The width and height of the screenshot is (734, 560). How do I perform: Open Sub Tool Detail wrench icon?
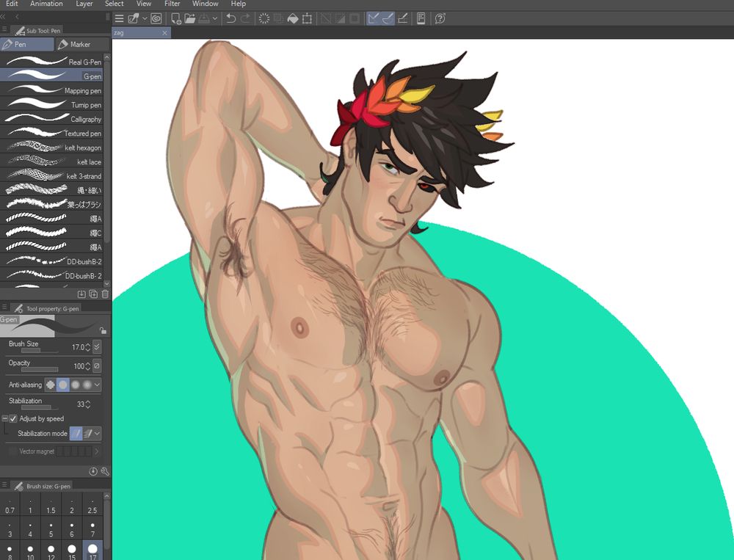(x=105, y=471)
